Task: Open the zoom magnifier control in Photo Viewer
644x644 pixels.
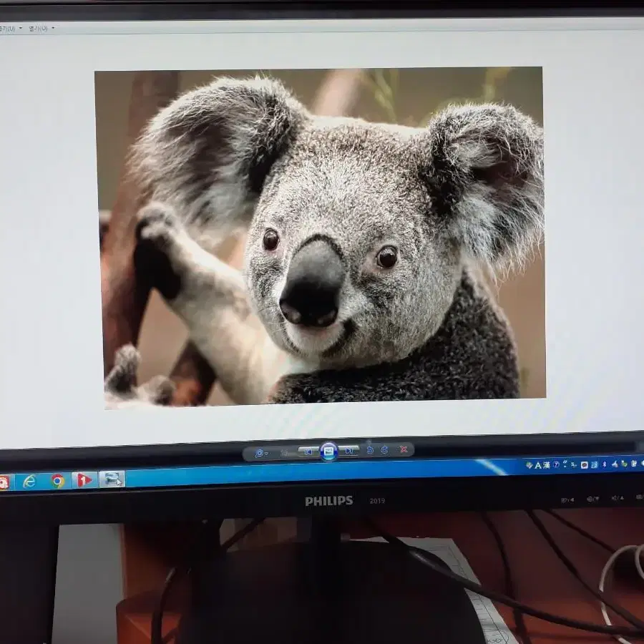Action: pyautogui.click(x=260, y=453)
